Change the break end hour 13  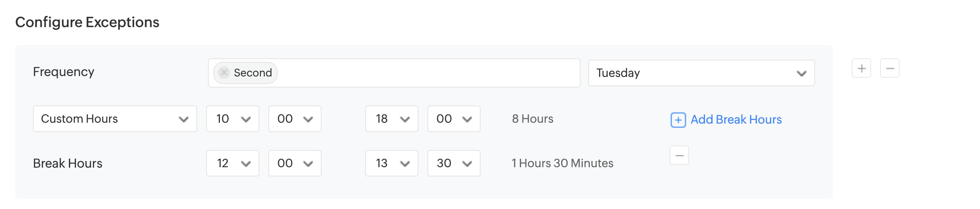tap(391, 163)
